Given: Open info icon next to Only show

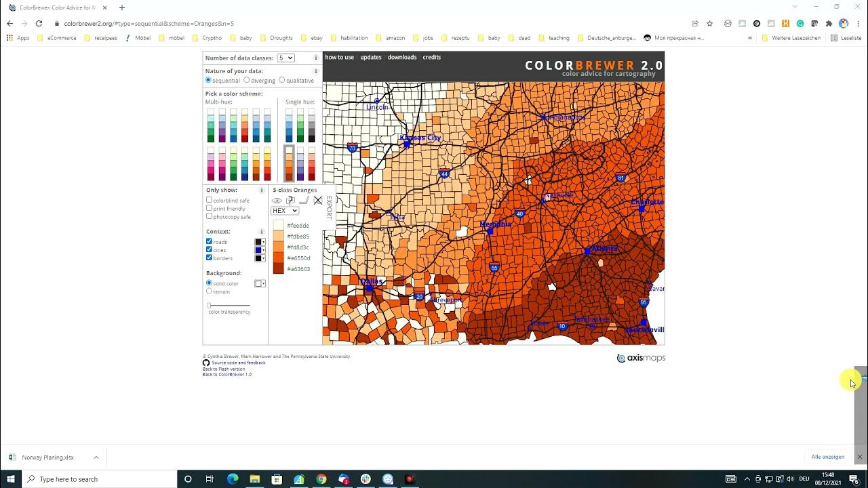Looking at the screenshot, I should [x=262, y=190].
